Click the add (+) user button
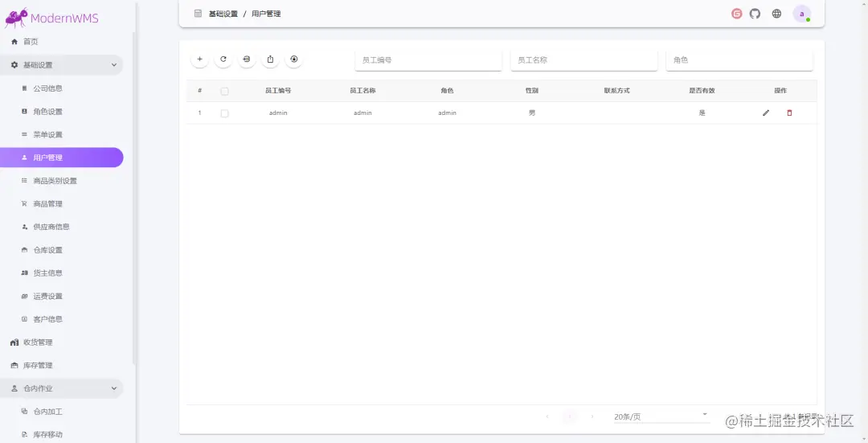The width and height of the screenshot is (868, 443). click(200, 59)
